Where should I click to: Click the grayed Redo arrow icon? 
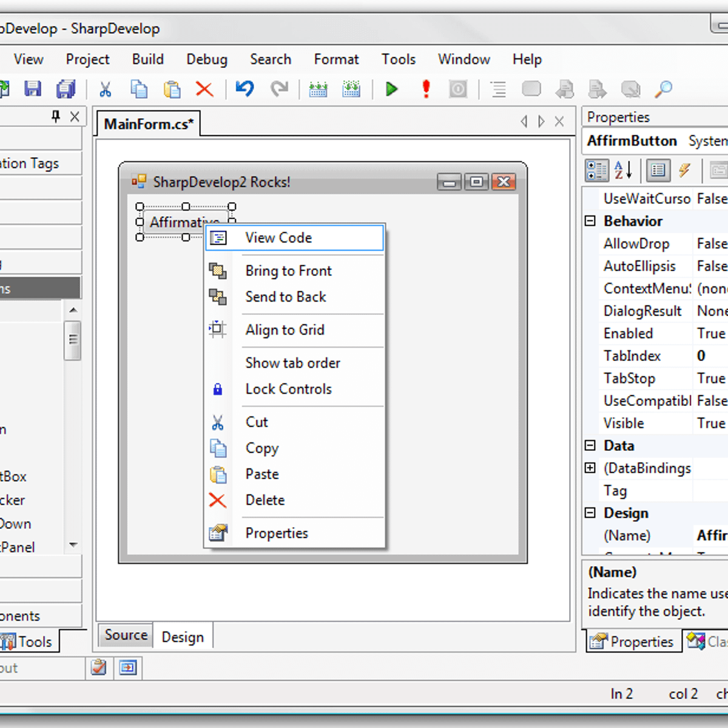click(x=279, y=89)
